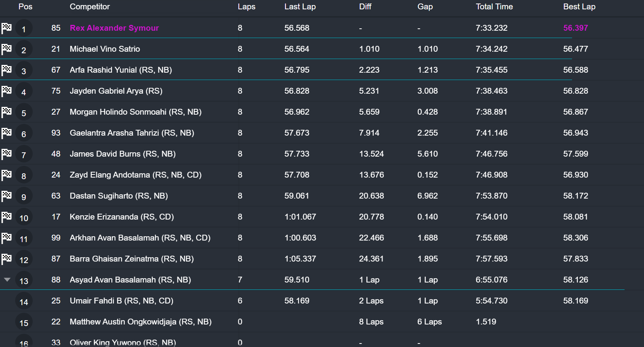Click the Last Lap column header
The image size is (644, 347).
coord(300,7)
